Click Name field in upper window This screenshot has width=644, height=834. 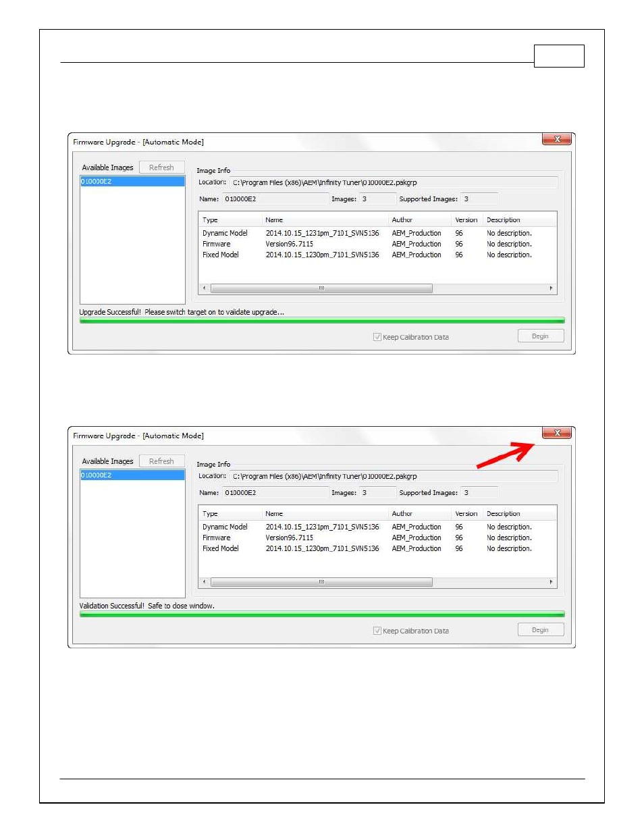pos(275,199)
